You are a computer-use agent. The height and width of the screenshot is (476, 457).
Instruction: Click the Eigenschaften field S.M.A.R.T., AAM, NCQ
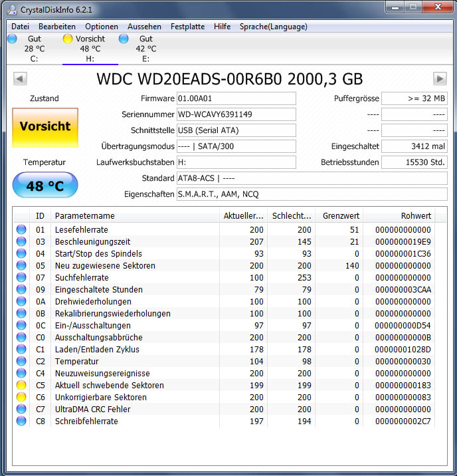[x=312, y=194]
